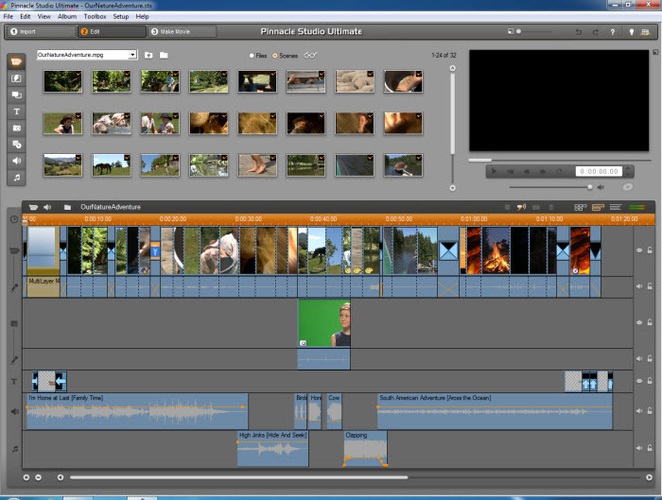Select the Files radio button
Image resolution: width=662 pixels, height=500 pixels.
(252, 55)
